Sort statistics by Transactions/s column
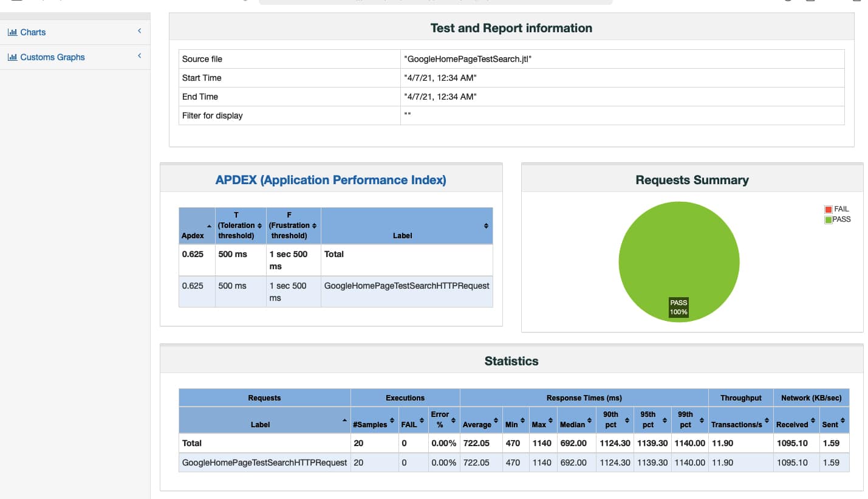 pos(766,420)
